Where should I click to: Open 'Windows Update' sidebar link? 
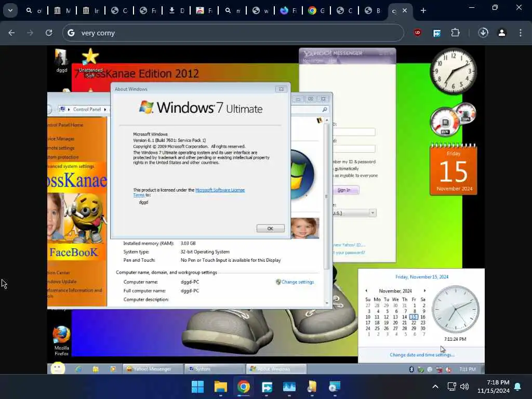62,282
